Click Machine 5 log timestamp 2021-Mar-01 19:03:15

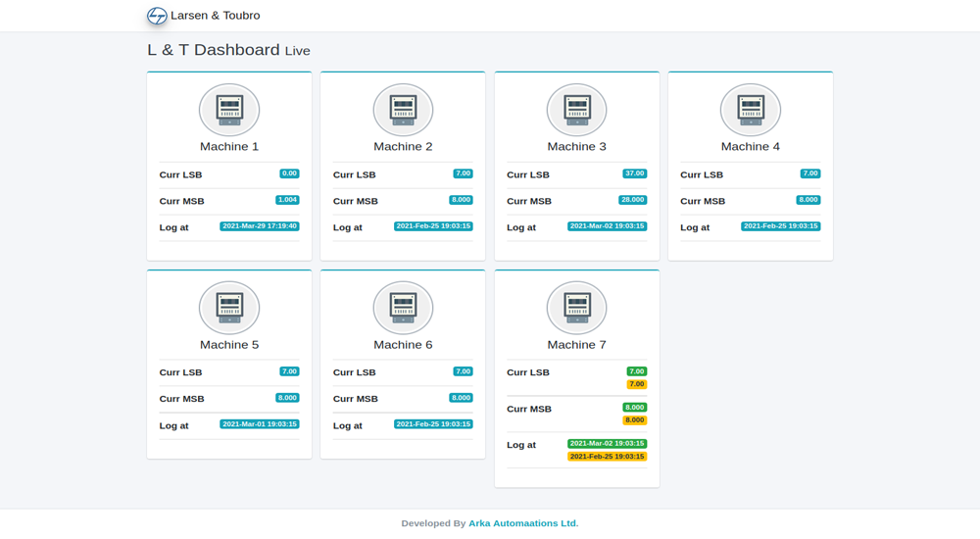[x=260, y=424]
